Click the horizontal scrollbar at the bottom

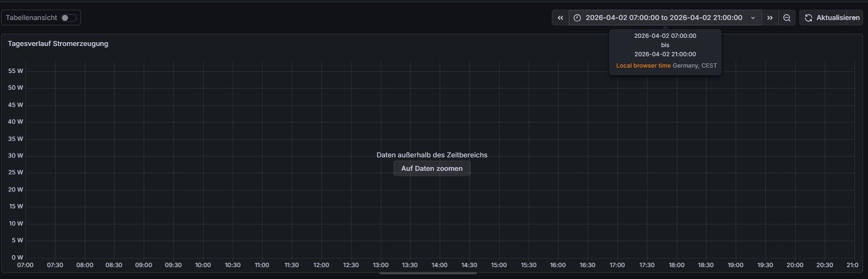(428, 273)
